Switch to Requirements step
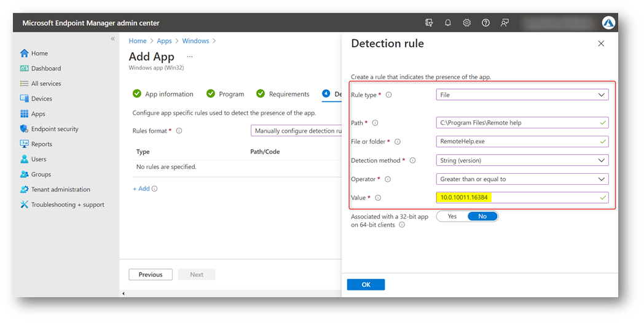644x323 pixels. pyautogui.click(x=283, y=94)
